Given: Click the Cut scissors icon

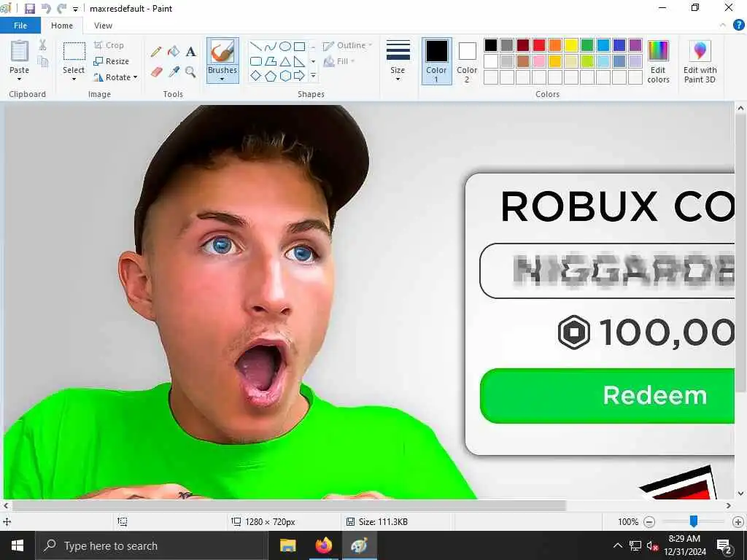Looking at the screenshot, I should (42, 44).
